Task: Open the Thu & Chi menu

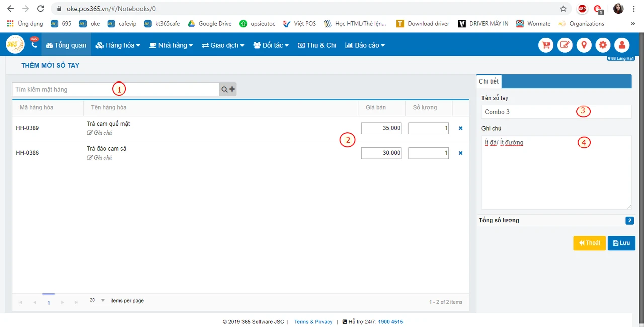Action: [317, 45]
